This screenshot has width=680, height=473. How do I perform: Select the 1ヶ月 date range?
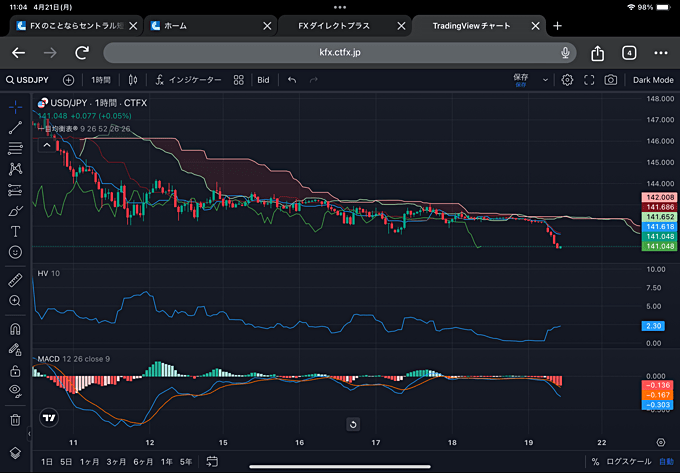(x=89, y=462)
